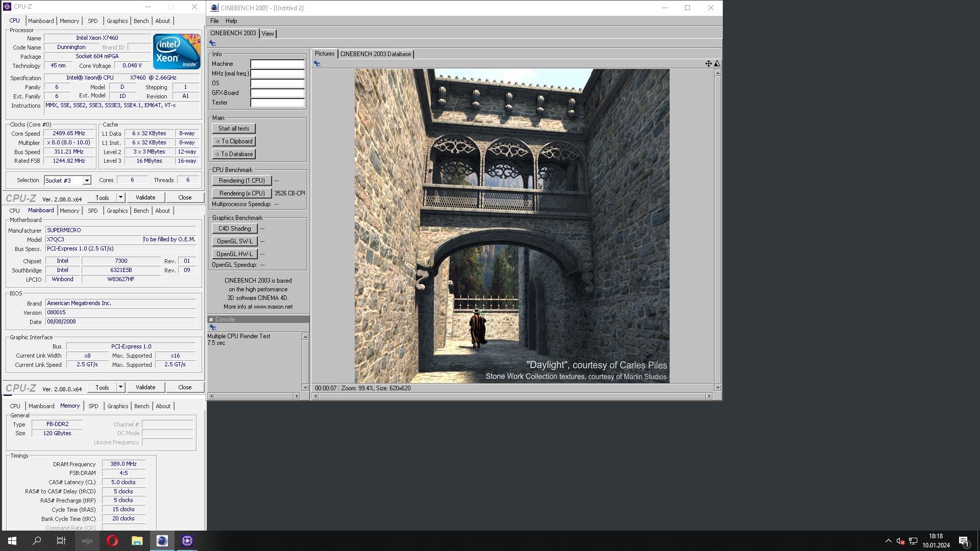This screenshot has height=551, width=980.
Task: Click the GFX-Board input field
Action: [x=278, y=93]
